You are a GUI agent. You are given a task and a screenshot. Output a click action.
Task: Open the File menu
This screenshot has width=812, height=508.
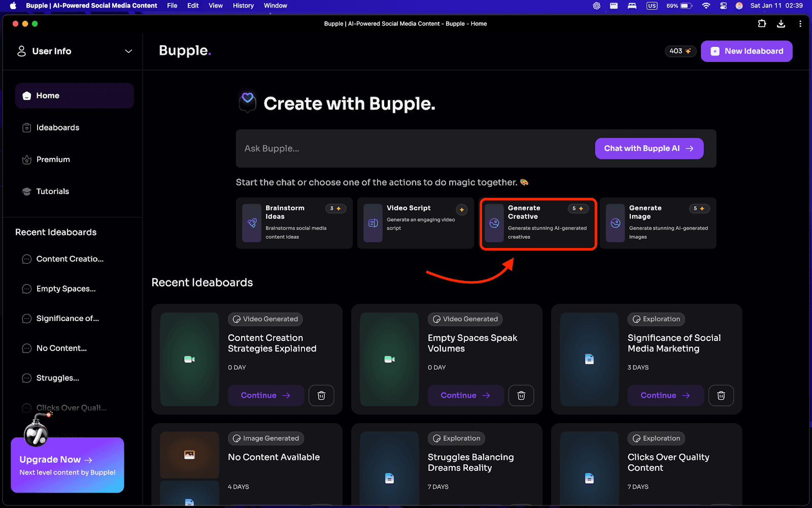[172, 6]
